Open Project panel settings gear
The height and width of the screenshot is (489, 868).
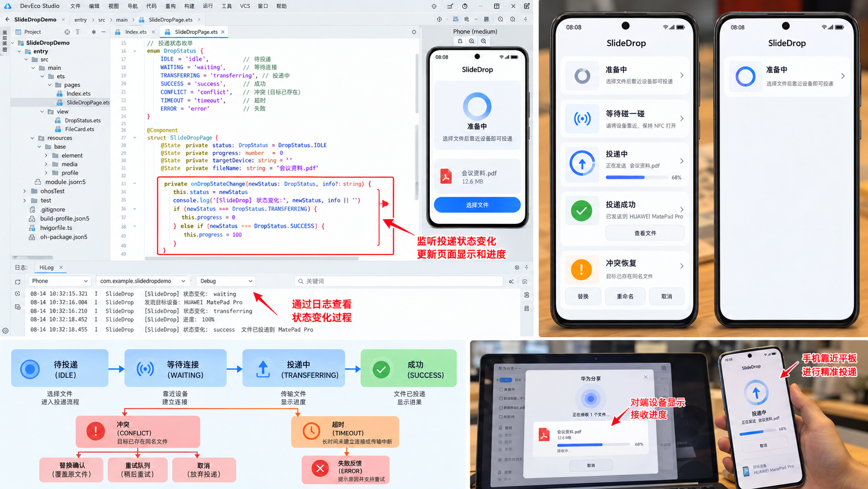point(93,32)
